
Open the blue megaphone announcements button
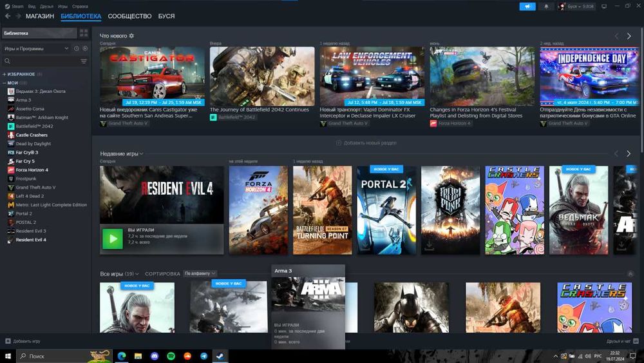pos(527,6)
